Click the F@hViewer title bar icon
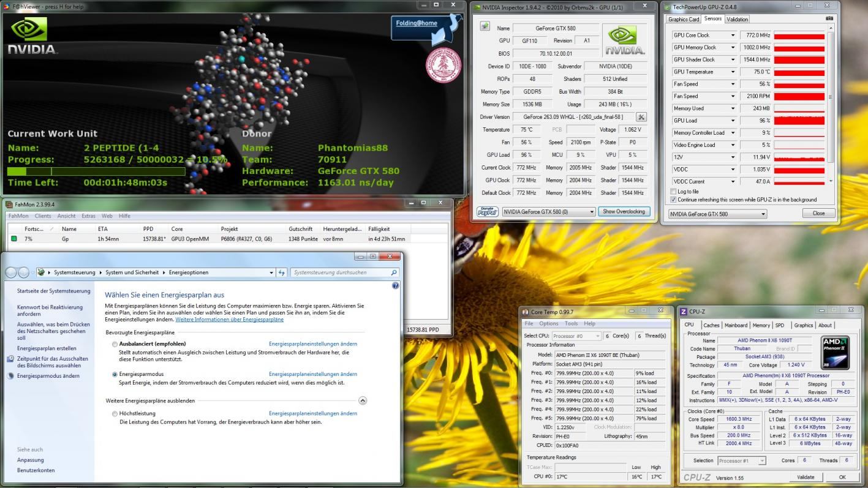Image resolution: width=868 pixels, height=488 pixels. 7,6
